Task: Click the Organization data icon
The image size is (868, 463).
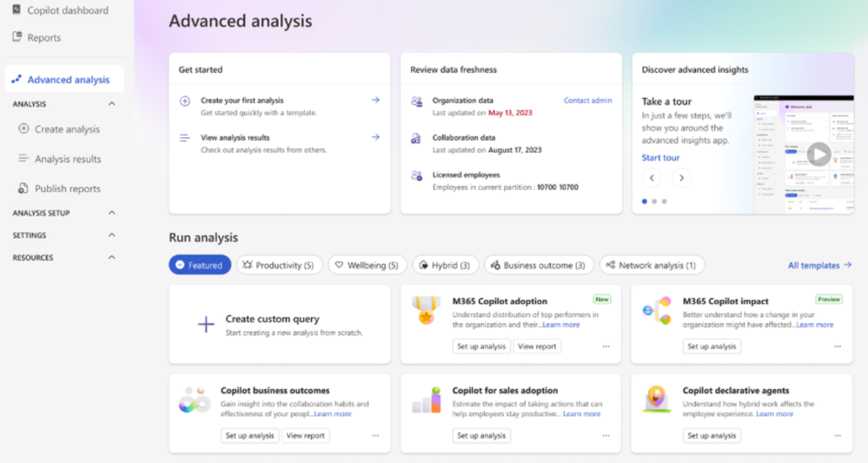Action: coord(416,102)
